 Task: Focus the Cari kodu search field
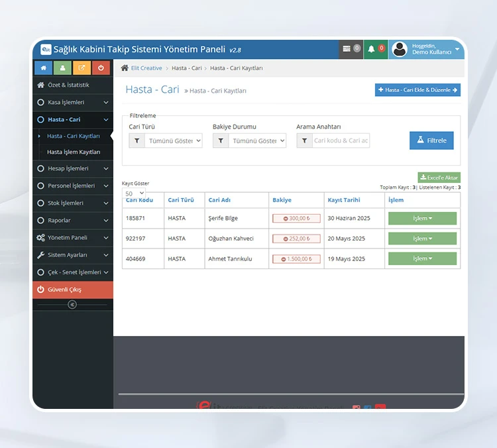tap(341, 140)
